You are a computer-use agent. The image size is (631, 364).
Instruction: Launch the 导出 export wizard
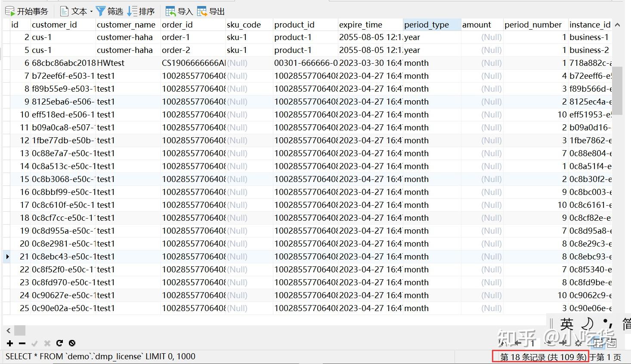(211, 11)
